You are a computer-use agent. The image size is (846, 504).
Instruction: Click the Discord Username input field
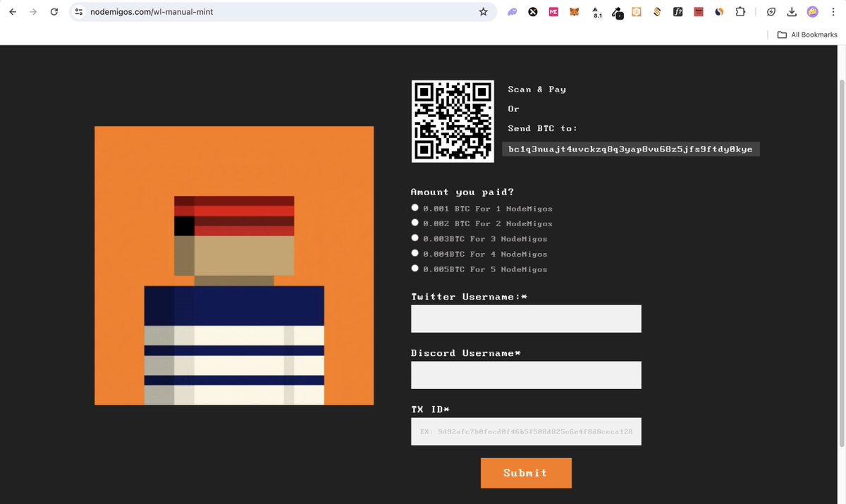point(526,375)
